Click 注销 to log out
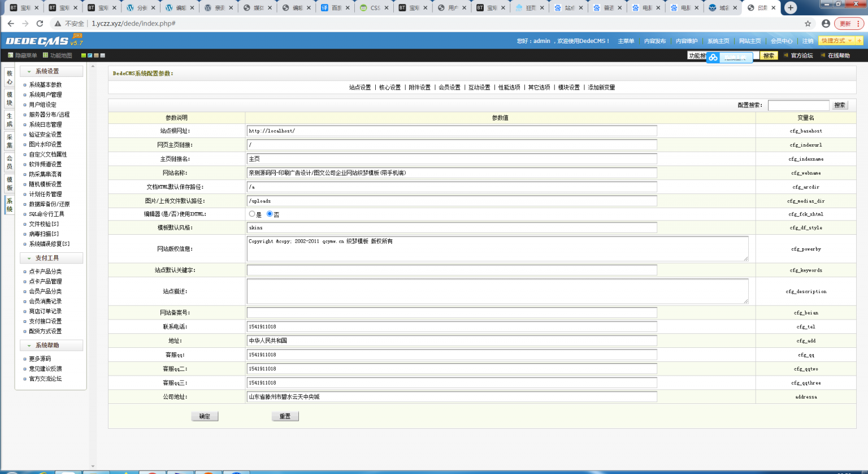The width and height of the screenshot is (868, 474). pos(808,41)
